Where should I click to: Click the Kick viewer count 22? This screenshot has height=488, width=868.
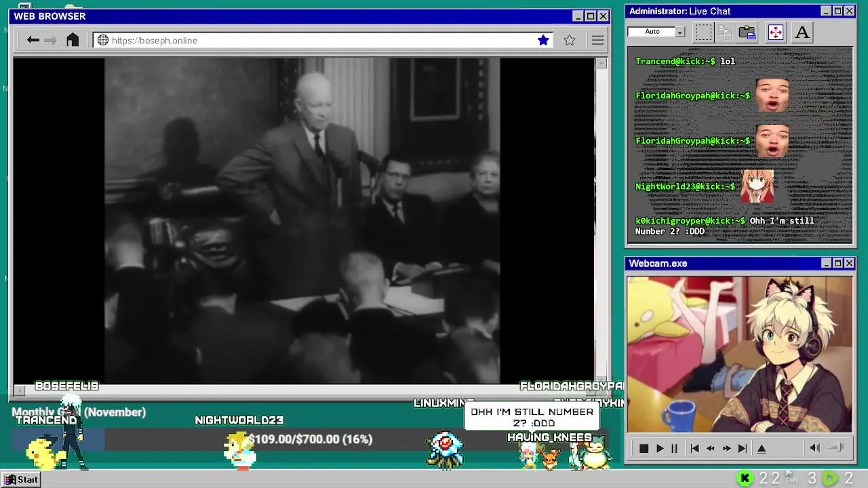[x=769, y=479]
